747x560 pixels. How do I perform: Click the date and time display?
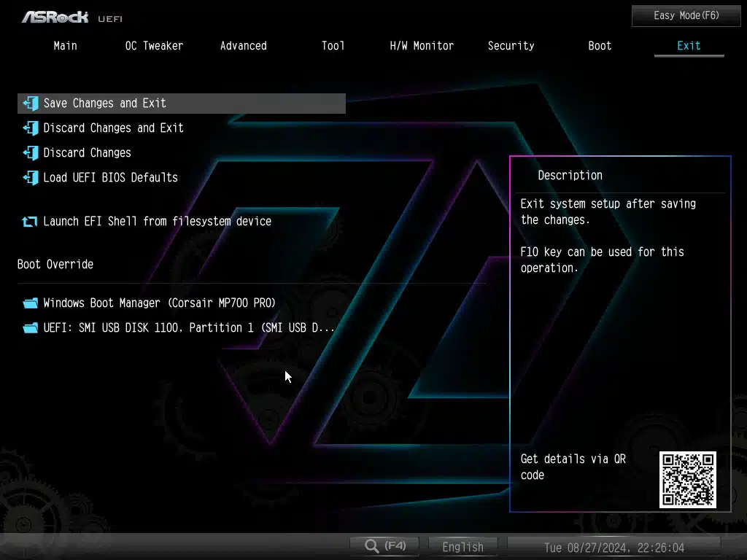(614, 548)
